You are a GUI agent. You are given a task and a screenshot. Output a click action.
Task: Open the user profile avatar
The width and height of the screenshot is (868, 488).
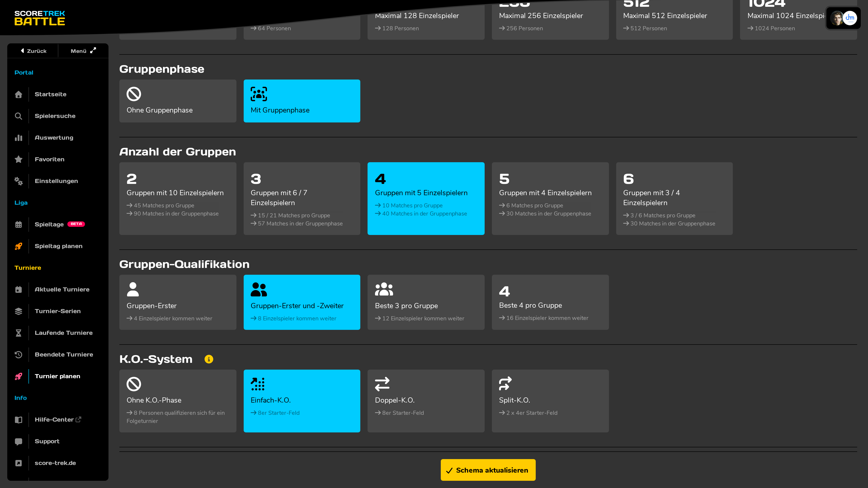(843, 18)
